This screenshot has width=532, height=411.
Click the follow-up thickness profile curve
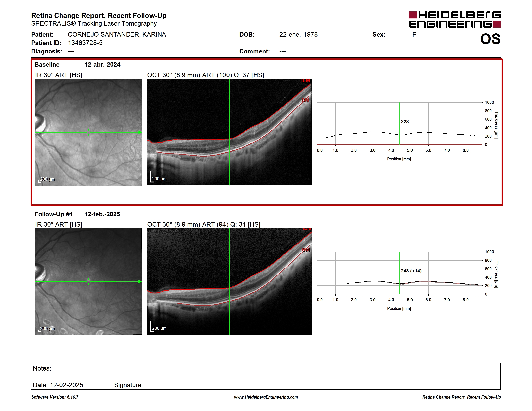413,283
